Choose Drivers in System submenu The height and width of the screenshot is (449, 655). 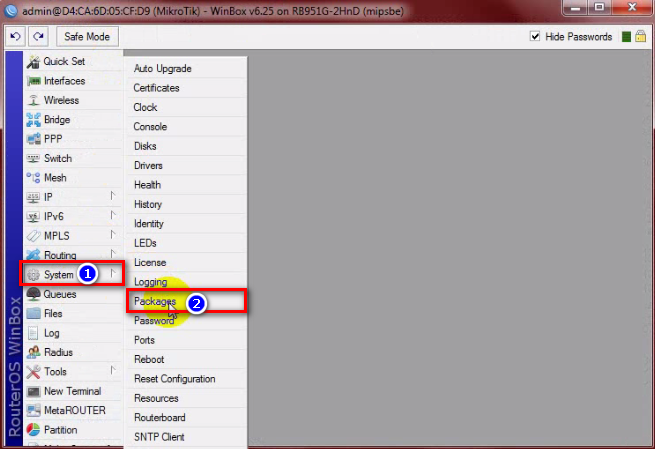tap(187, 165)
